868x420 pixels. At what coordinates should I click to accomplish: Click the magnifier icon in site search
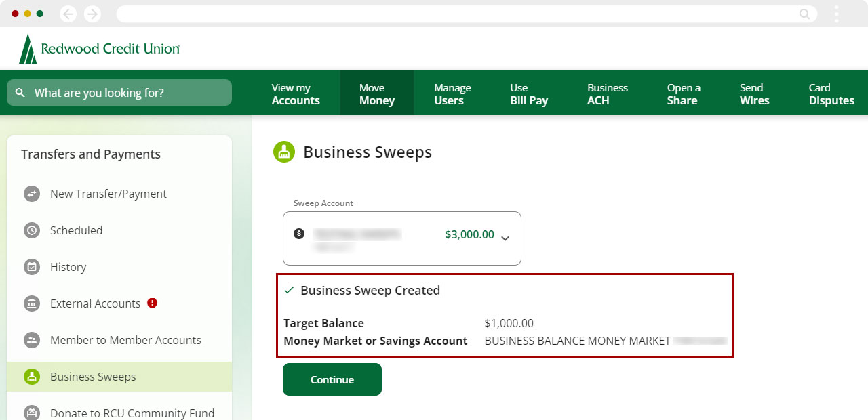pyautogui.click(x=20, y=93)
